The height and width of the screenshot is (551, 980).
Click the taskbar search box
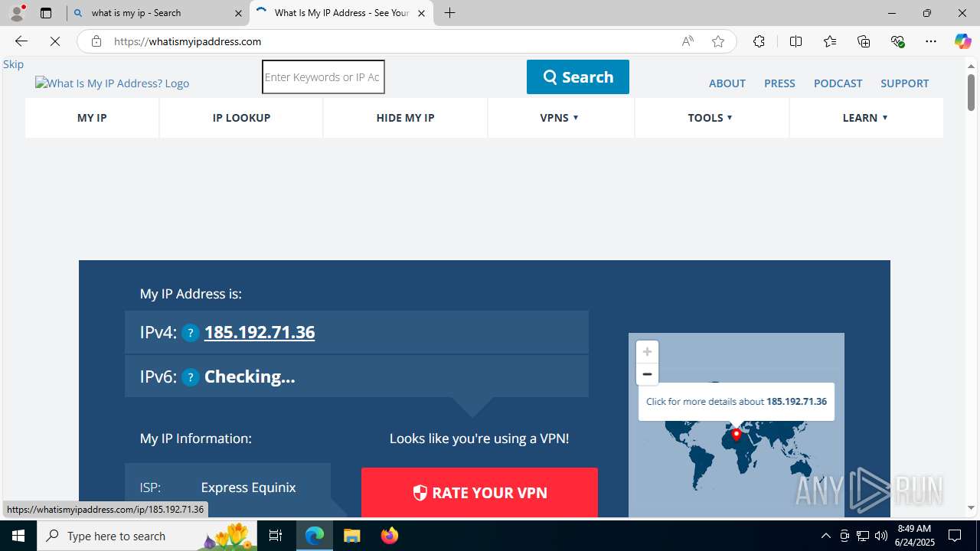pyautogui.click(x=147, y=536)
